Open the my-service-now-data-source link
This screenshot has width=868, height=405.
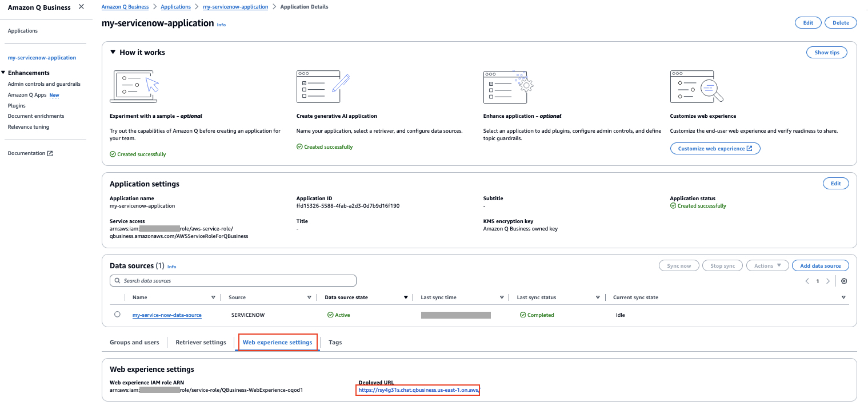[x=167, y=315]
